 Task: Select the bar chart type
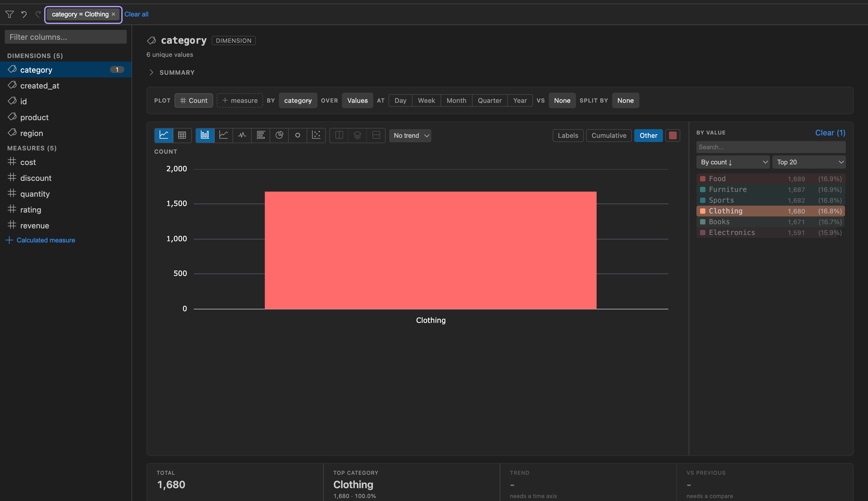pyautogui.click(x=205, y=135)
